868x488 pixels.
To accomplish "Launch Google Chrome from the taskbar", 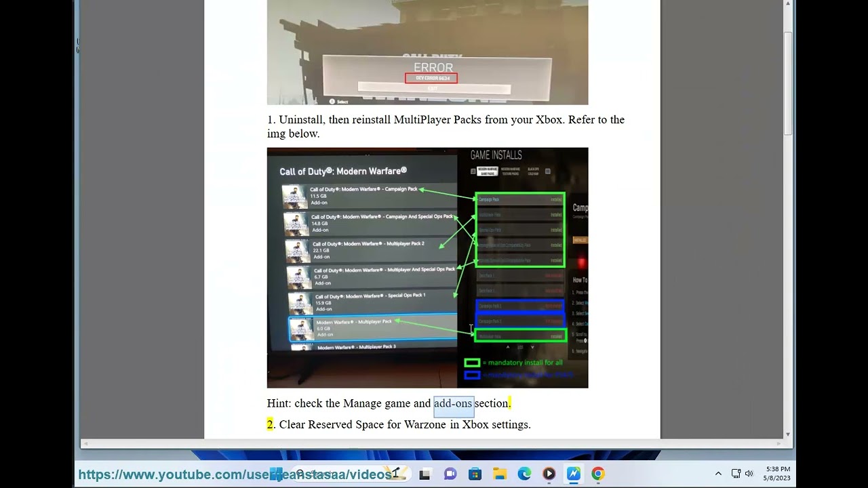I will pyautogui.click(x=598, y=474).
